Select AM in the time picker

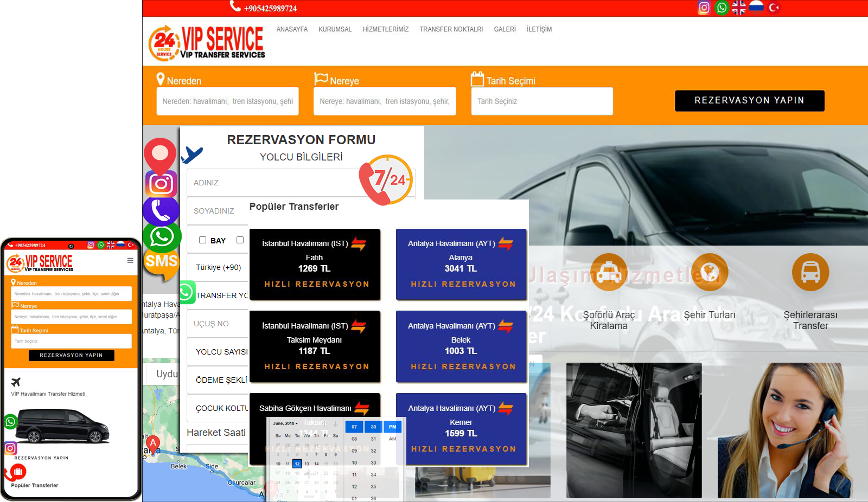tap(393, 439)
